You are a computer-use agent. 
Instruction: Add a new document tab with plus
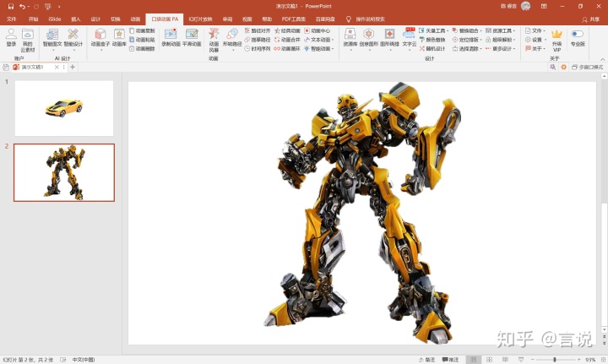pyautogui.click(x=73, y=67)
